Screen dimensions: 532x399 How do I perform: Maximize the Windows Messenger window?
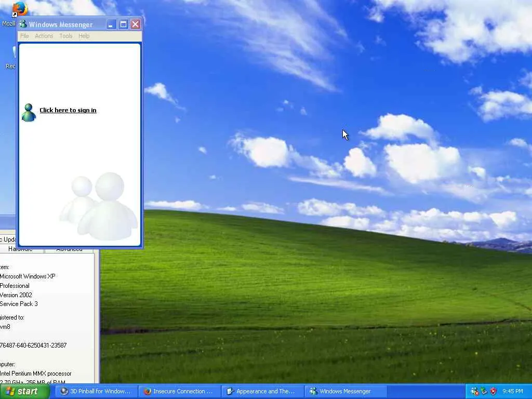123,24
